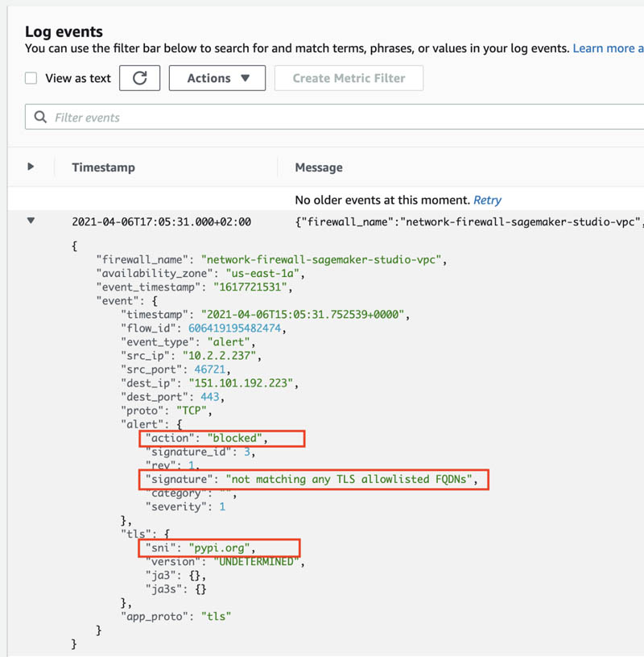Image resolution: width=644 pixels, height=657 pixels.
Task: Click the version "UNDETERMINED" value
Action: click(257, 562)
